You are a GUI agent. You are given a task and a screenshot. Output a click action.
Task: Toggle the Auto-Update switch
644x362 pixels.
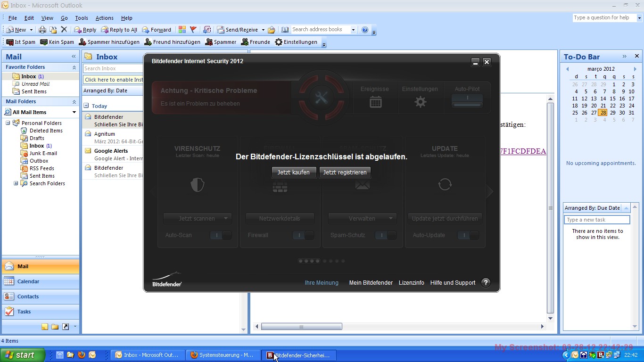click(x=468, y=235)
